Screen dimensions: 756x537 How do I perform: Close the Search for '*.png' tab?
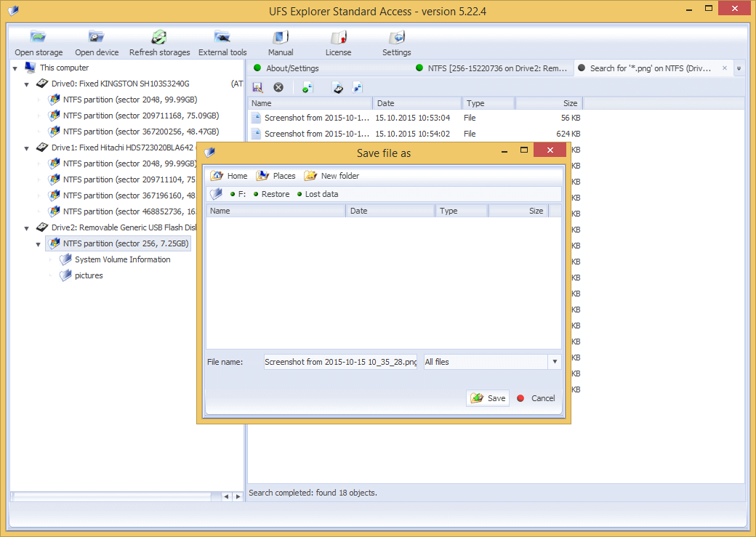coord(724,68)
